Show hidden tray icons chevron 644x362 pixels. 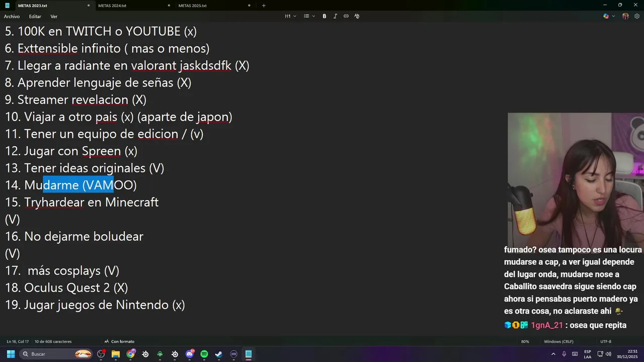[553, 354]
